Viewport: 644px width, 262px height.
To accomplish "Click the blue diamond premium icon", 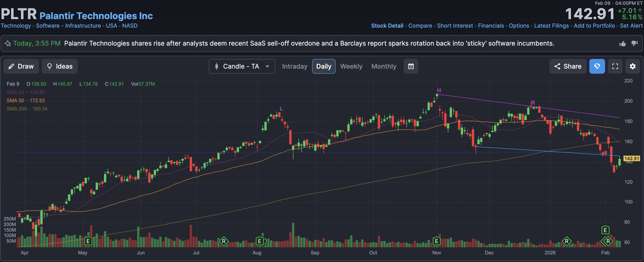I will pos(597,66).
